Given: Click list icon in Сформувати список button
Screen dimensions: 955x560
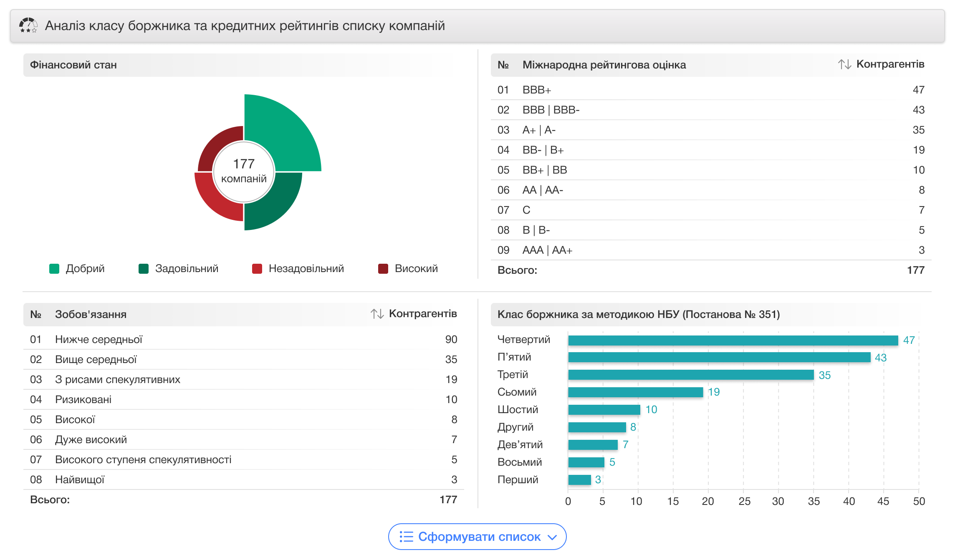Looking at the screenshot, I should point(406,537).
